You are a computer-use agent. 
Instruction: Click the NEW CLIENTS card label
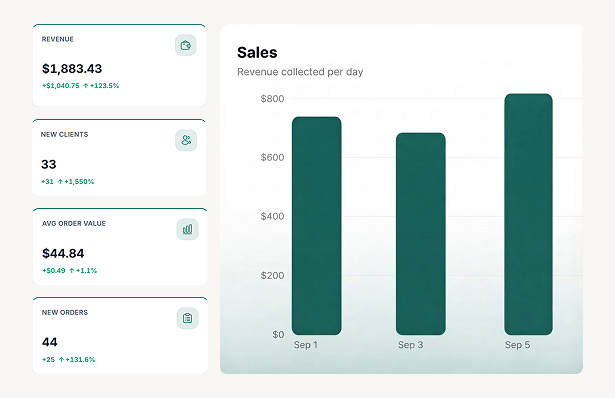pyautogui.click(x=64, y=134)
